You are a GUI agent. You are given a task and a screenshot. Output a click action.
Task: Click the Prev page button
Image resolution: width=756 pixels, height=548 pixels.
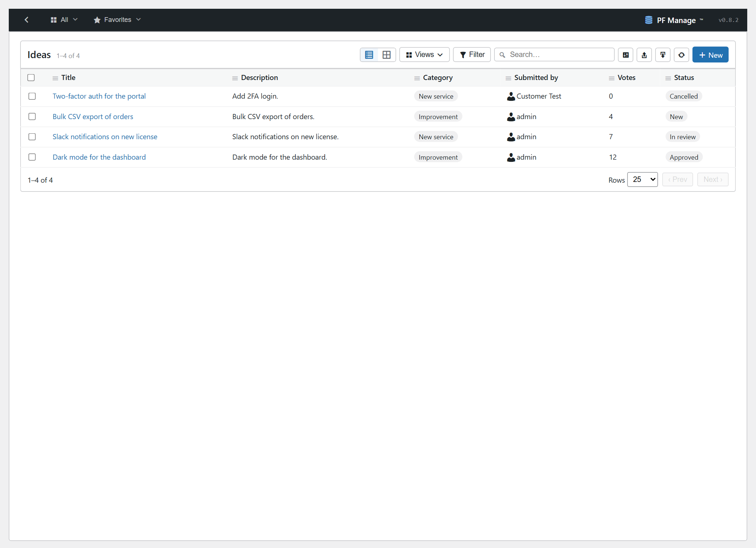tap(677, 179)
